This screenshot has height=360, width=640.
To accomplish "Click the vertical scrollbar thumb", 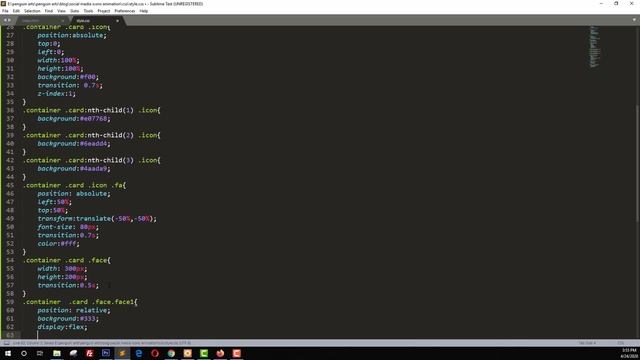I will 637,163.
